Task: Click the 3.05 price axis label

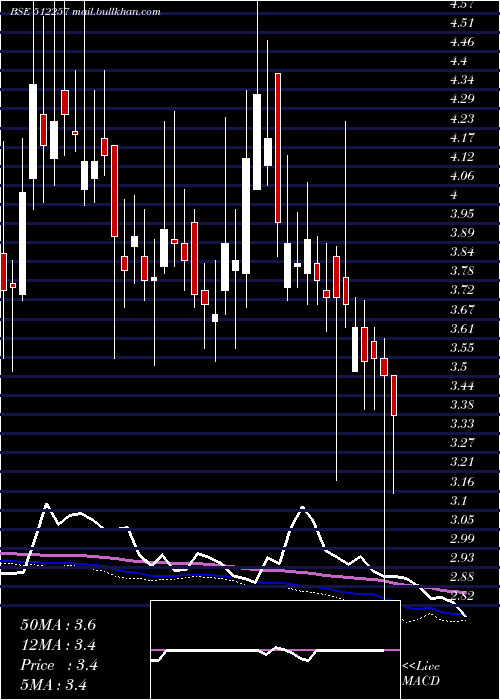Action: click(x=462, y=520)
